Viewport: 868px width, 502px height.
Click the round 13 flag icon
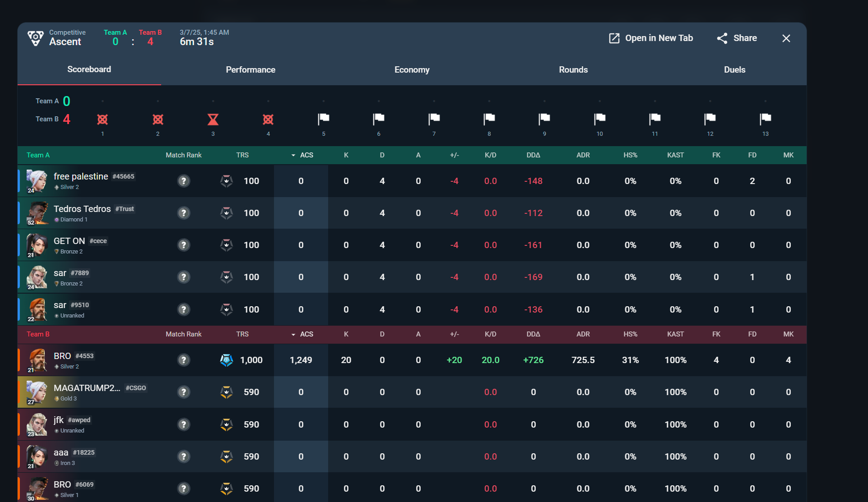766,119
